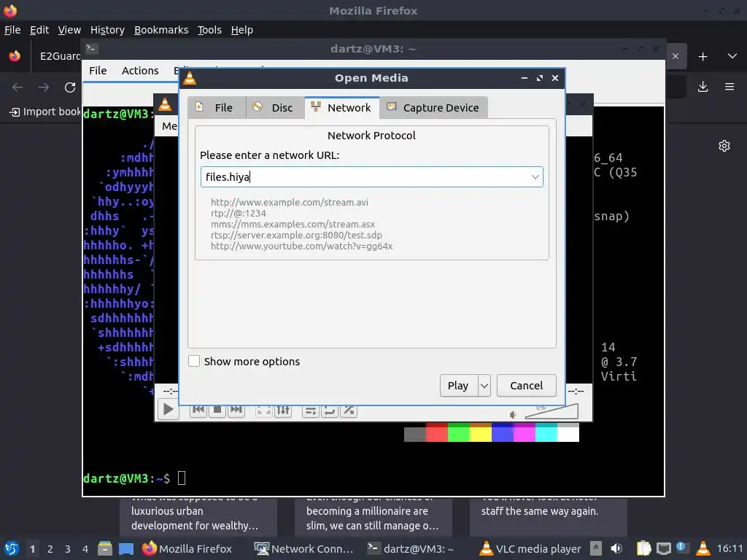This screenshot has width=747, height=560.
Task: Open the Firefox View menu
Action: pyautogui.click(x=69, y=30)
